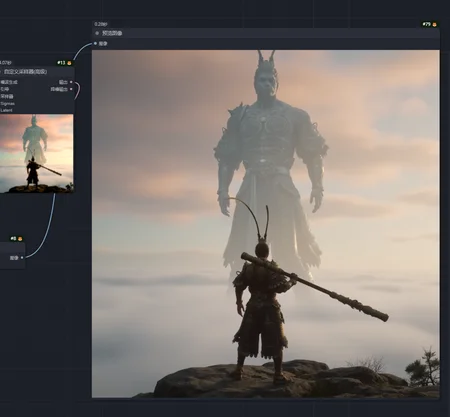Click the image output socket on node #8

pyautogui.click(x=22, y=258)
